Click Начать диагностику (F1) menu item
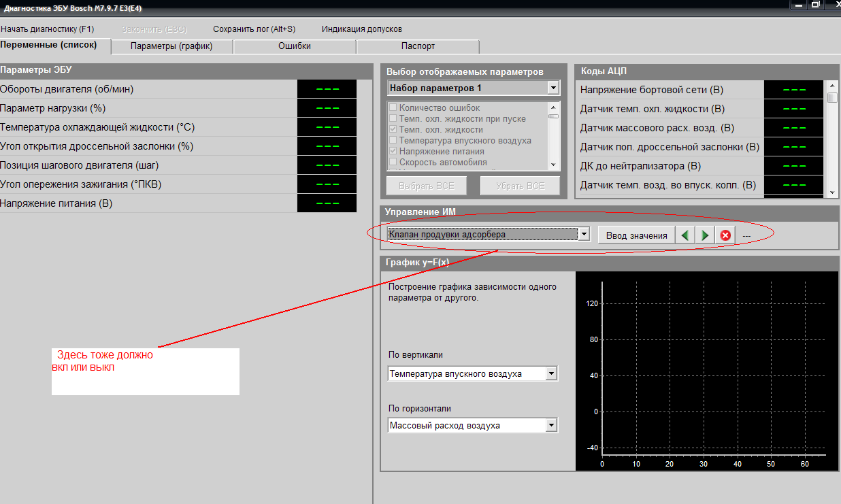The height and width of the screenshot is (504, 841). click(x=48, y=29)
